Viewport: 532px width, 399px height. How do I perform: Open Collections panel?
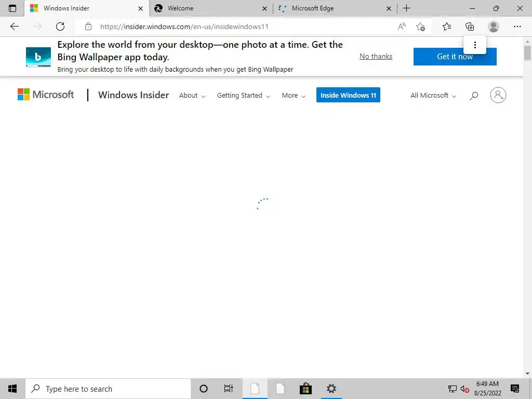pyautogui.click(x=470, y=26)
